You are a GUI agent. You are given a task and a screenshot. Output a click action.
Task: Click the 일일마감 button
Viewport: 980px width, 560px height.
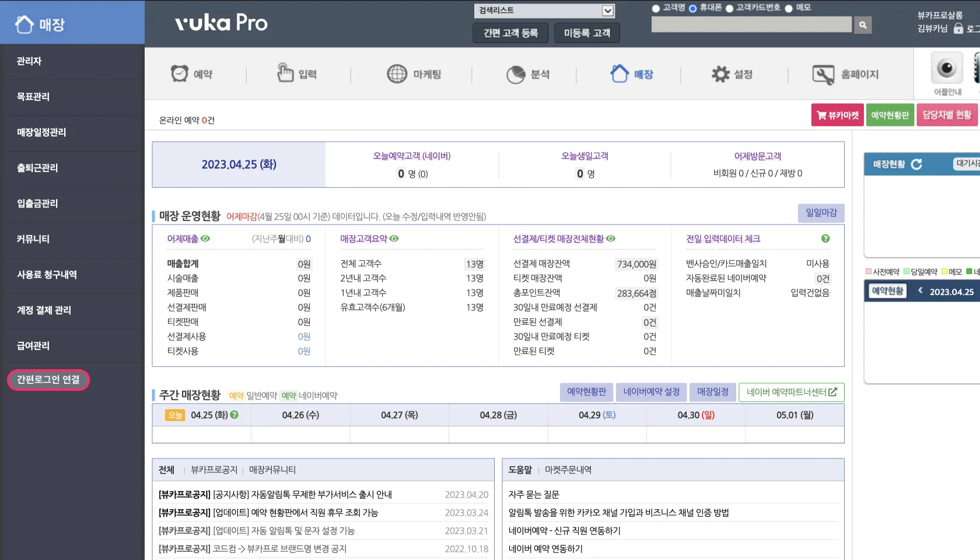tap(821, 213)
